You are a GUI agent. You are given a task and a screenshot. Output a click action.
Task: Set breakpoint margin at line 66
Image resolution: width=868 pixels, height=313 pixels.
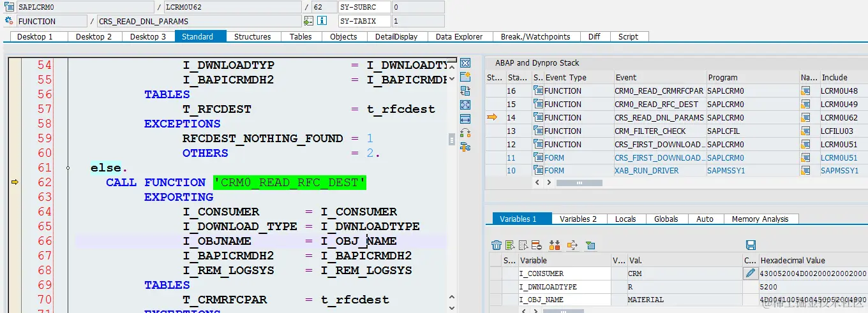pyautogui.click(x=15, y=241)
